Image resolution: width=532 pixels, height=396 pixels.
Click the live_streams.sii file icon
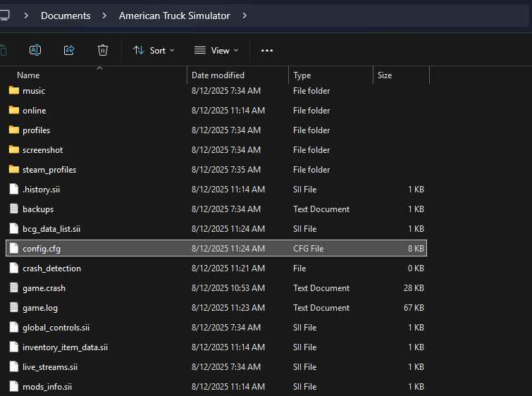[x=14, y=366]
